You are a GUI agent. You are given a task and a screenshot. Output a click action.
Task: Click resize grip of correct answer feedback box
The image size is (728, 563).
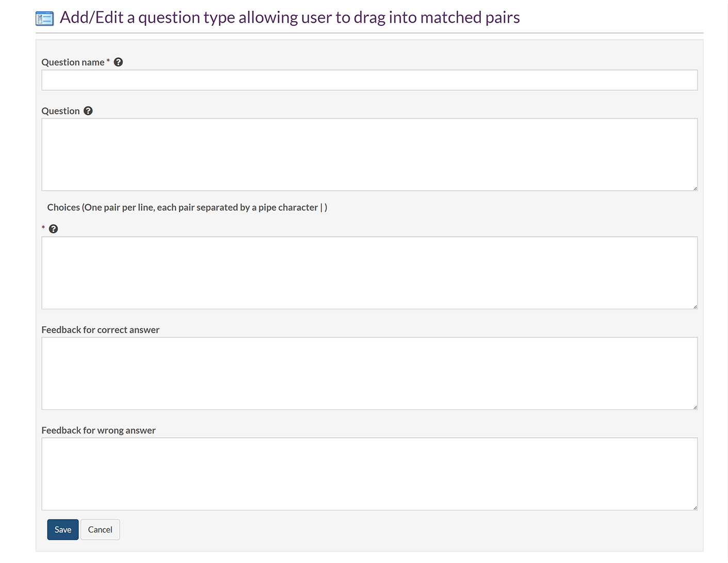click(695, 407)
